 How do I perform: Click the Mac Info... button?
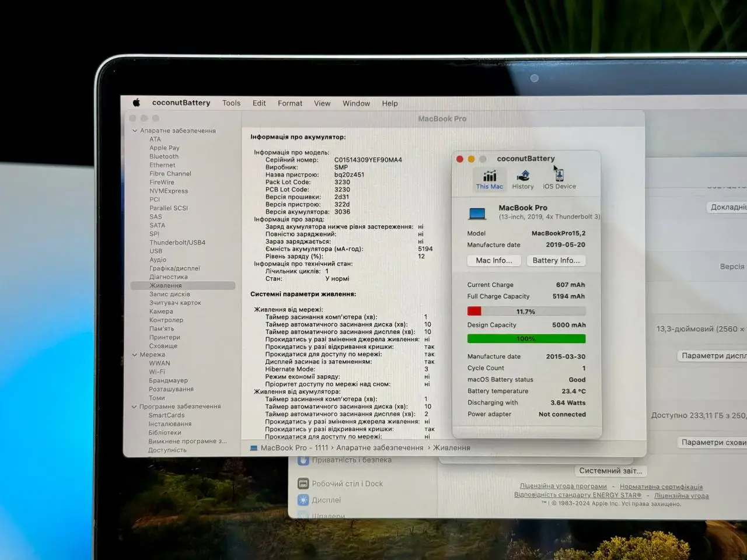click(494, 261)
